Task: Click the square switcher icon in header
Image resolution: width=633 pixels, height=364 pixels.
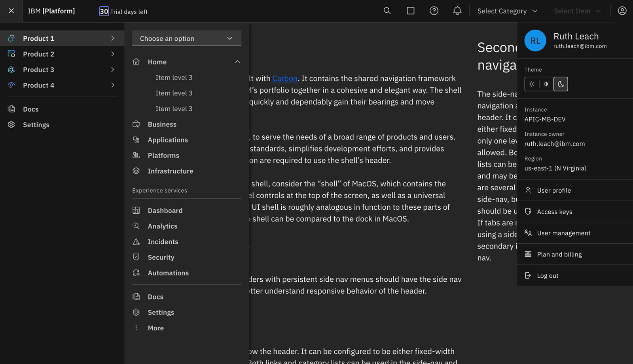Action: pyautogui.click(x=411, y=11)
